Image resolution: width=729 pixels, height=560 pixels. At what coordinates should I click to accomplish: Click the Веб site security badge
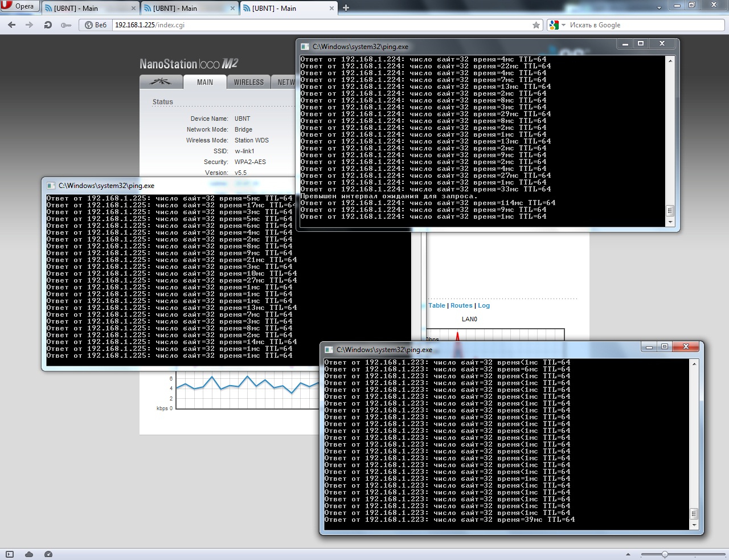point(96,25)
